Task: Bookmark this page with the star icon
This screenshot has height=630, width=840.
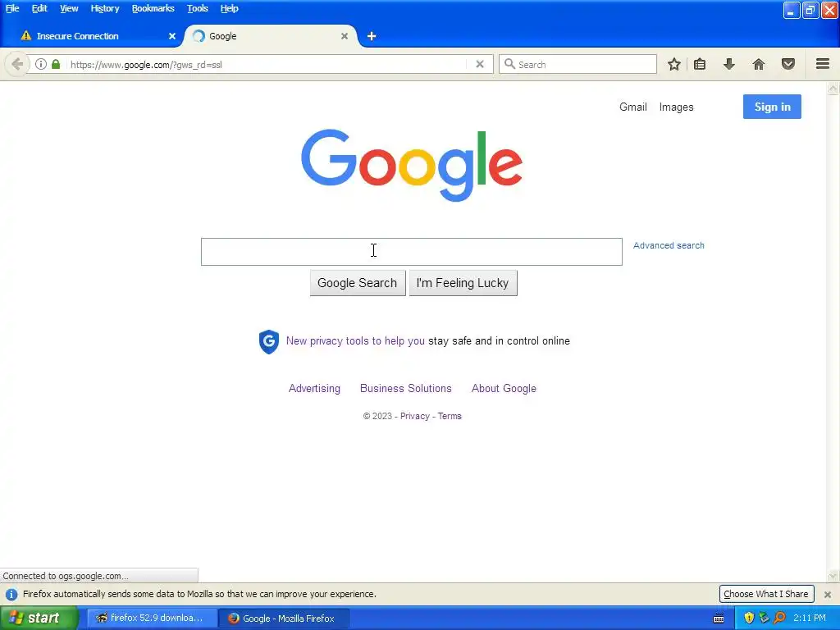Action: [x=674, y=64]
